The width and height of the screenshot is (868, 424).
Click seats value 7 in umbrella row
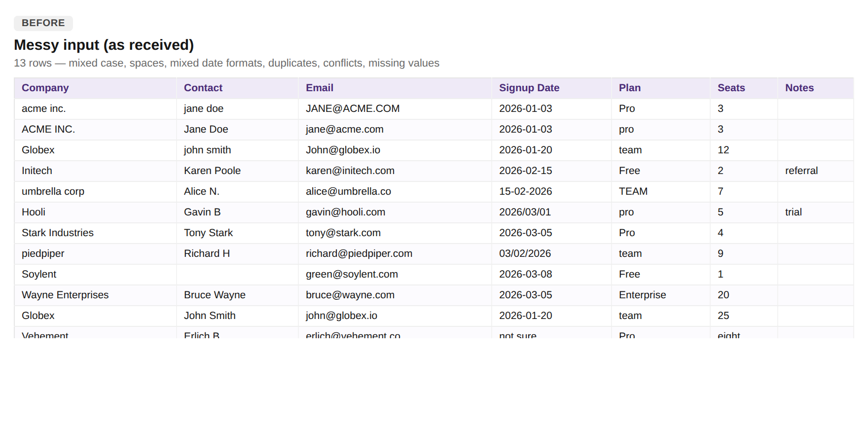coord(744,192)
